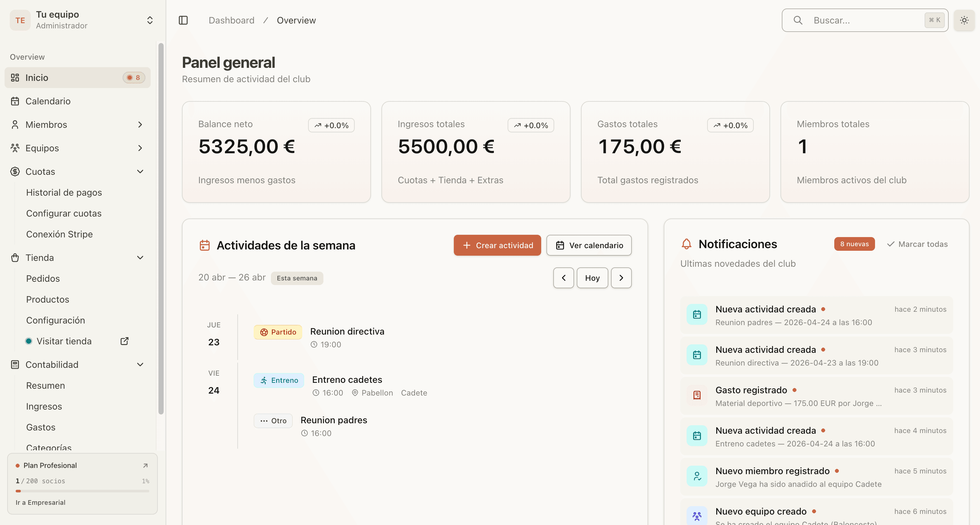The width and height of the screenshot is (980, 525).
Task: Click the Balance neto +0.0% trend badge
Action: (331, 125)
